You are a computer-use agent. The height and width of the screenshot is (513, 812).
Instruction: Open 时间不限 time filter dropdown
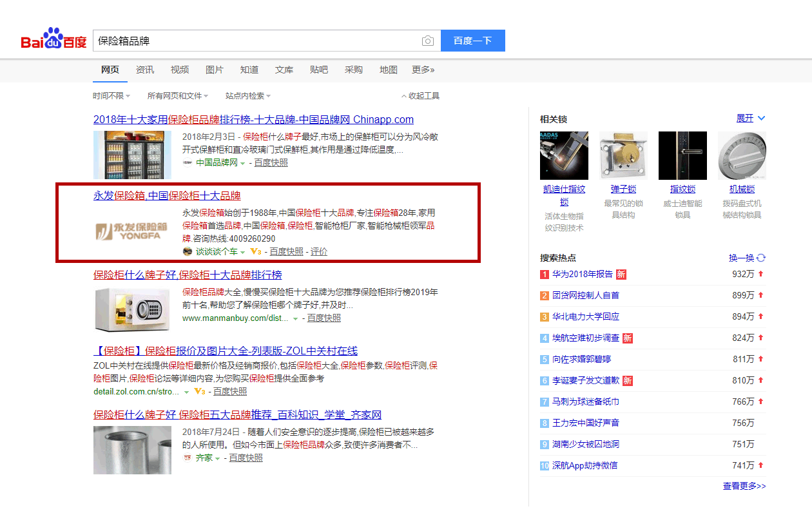tap(111, 95)
